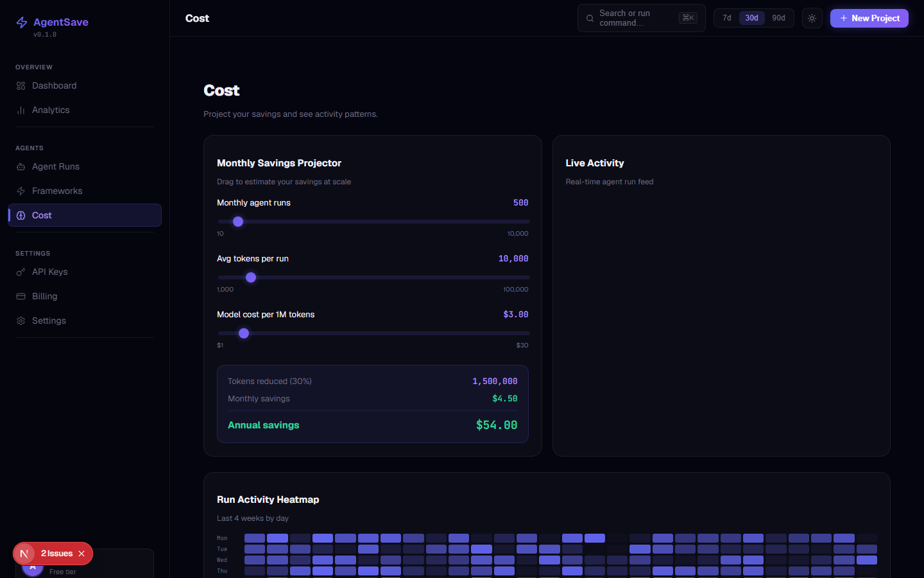Click the Search or run command field
This screenshot has height=578, width=924.
point(642,18)
